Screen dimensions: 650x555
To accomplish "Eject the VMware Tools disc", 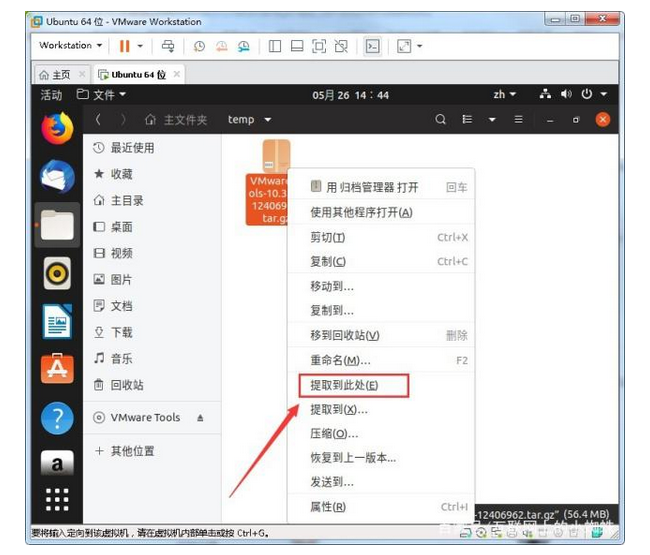I will pyautogui.click(x=200, y=417).
